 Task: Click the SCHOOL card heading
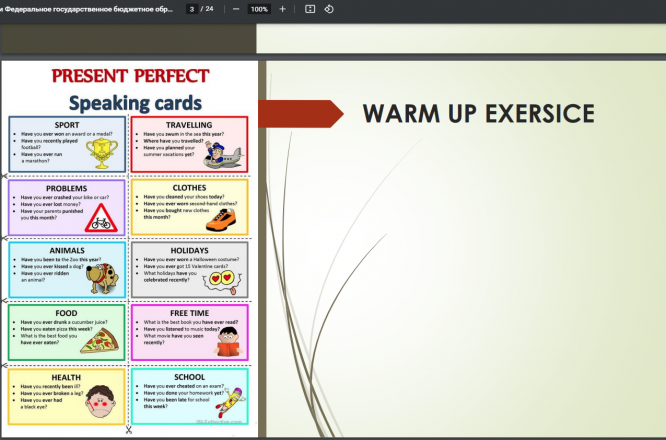pyautogui.click(x=189, y=377)
